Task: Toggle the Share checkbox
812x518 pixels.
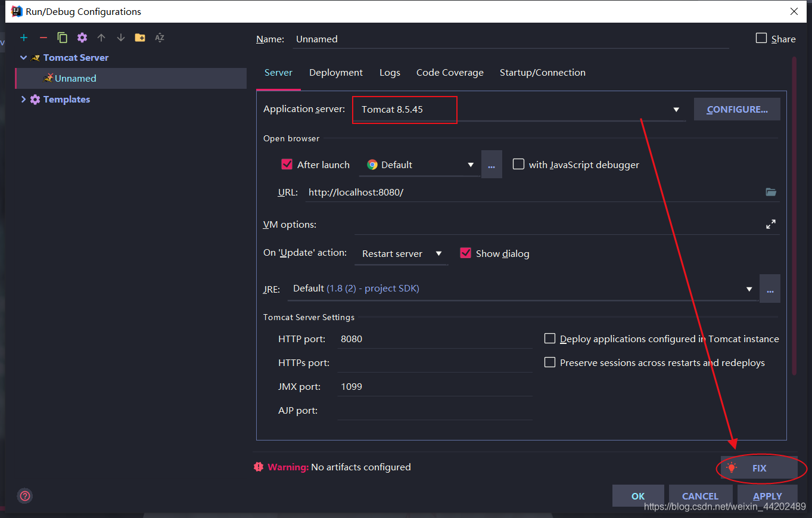Action: pyautogui.click(x=761, y=38)
